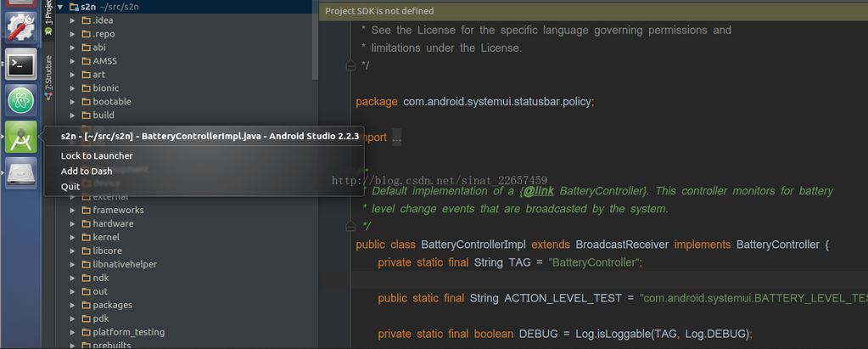Select Lock to Launcher menu entry
868x349 pixels.
click(97, 155)
